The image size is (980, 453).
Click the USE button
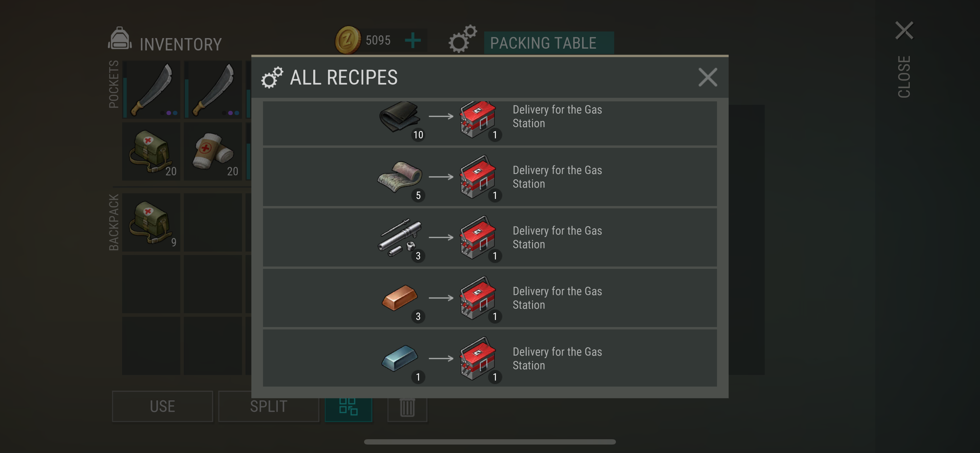[x=162, y=406]
